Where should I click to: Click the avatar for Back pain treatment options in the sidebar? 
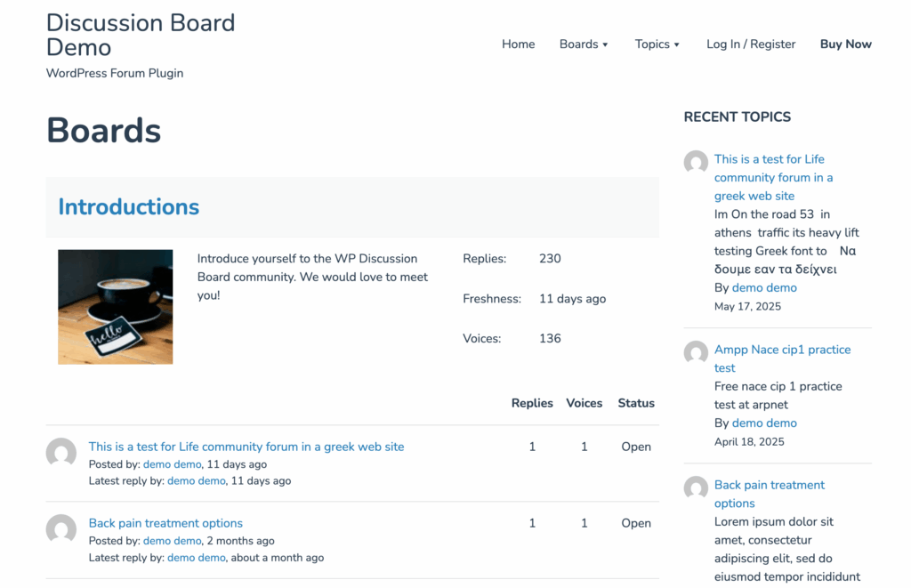[696, 487]
